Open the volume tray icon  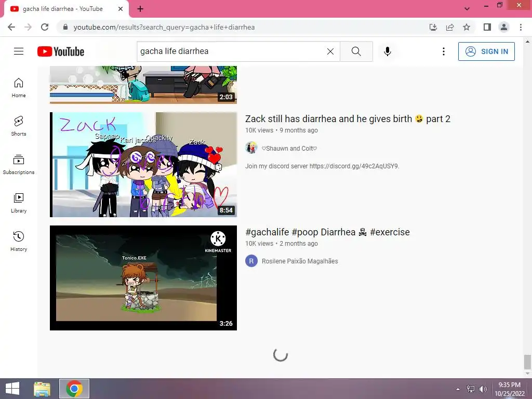pos(483,389)
